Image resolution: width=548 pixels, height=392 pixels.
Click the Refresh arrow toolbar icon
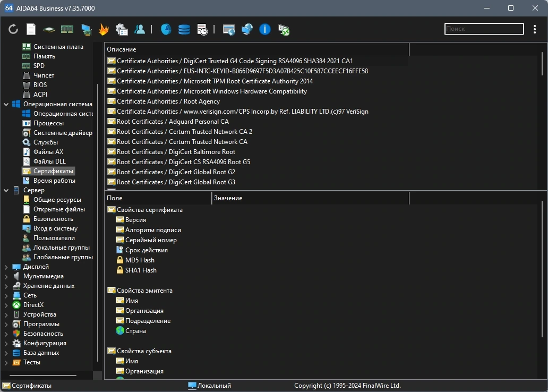(13, 29)
